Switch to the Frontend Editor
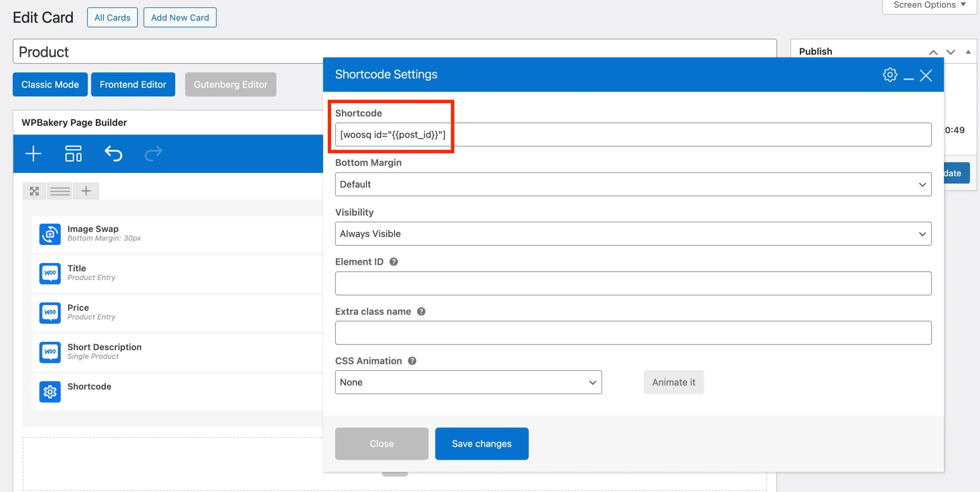 point(133,85)
